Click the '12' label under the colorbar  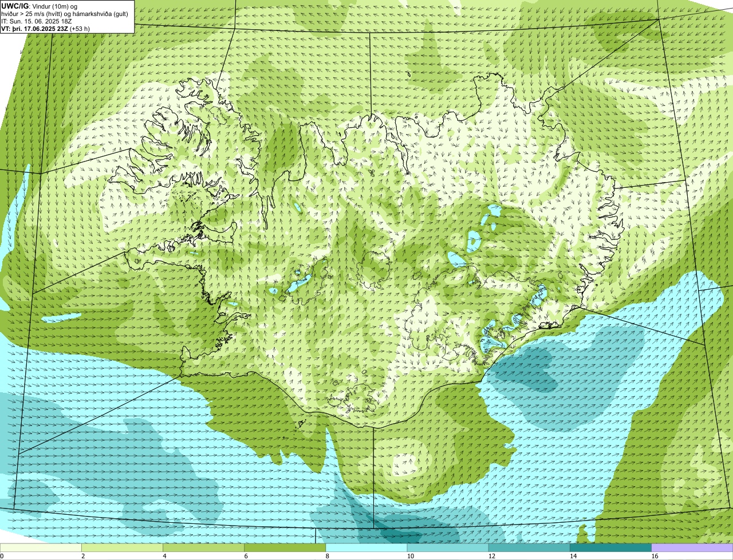click(x=491, y=556)
